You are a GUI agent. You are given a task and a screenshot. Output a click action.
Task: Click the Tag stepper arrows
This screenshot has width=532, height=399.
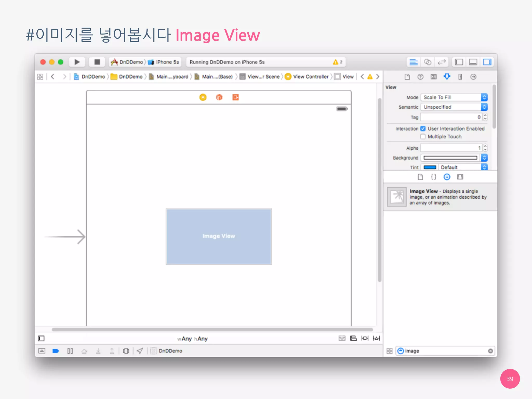485,117
